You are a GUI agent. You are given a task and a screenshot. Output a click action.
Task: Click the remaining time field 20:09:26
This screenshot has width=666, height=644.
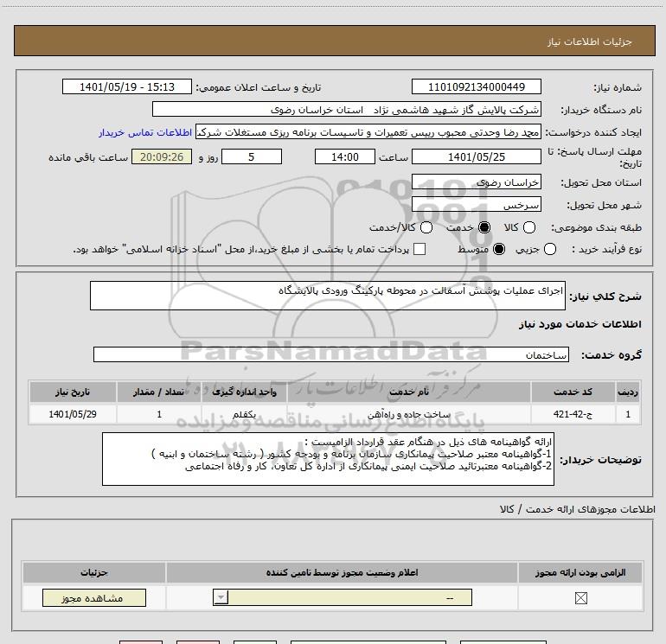pyautogui.click(x=162, y=156)
